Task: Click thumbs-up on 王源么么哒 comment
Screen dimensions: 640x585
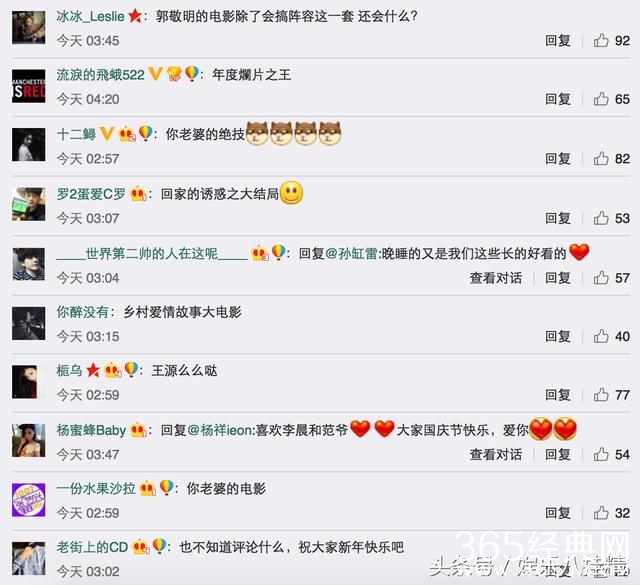Action: click(601, 395)
